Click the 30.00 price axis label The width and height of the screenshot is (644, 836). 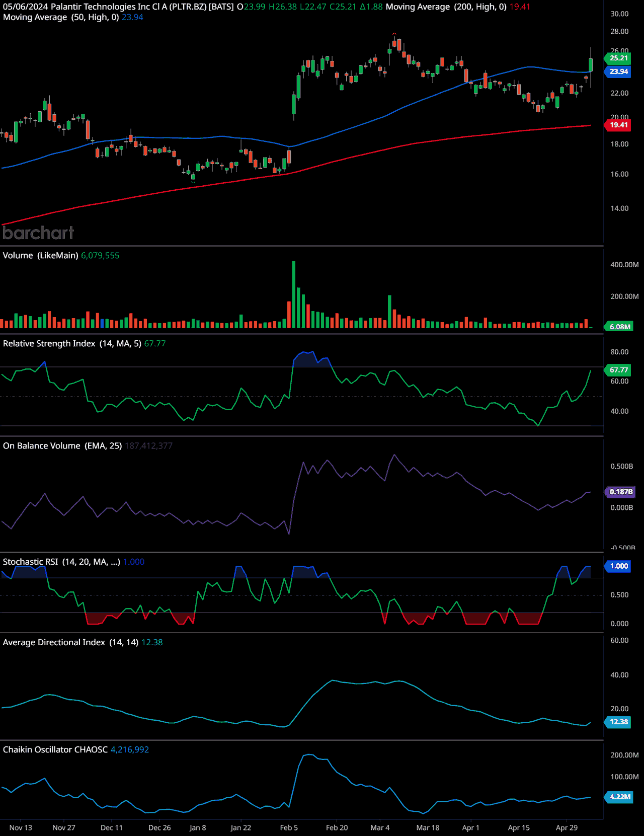[x=619, y=14]
